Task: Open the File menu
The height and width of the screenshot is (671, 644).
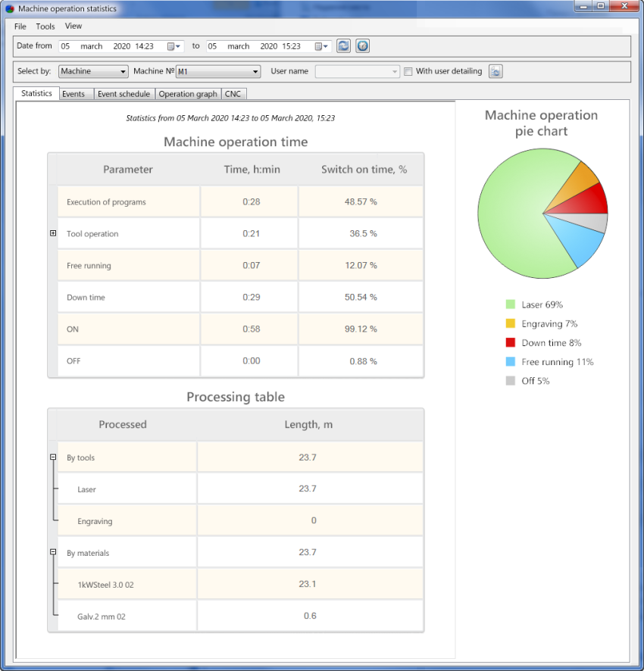Action: 20,27
